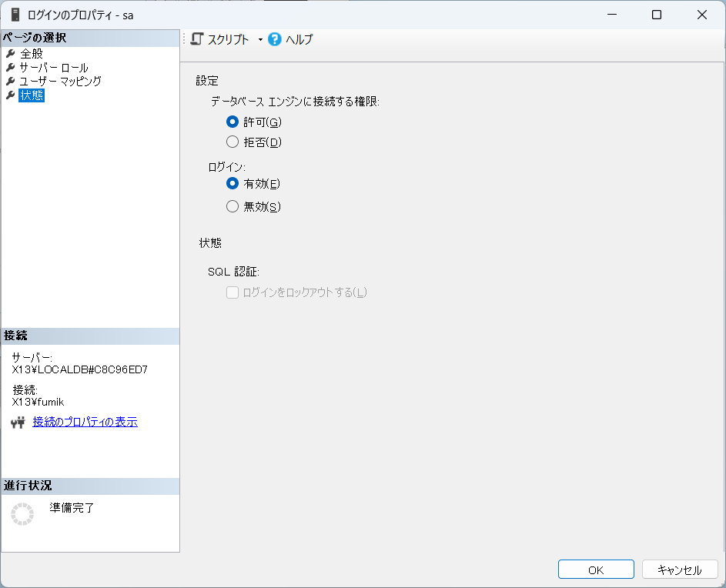Click the Help question mark icon

tap(275, 39)
